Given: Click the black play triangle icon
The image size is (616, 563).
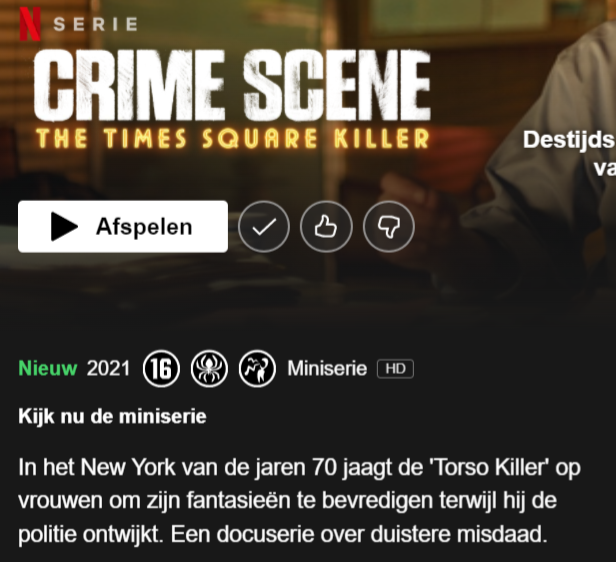Looking at the screenshot, I should click(x=64, y=227).
